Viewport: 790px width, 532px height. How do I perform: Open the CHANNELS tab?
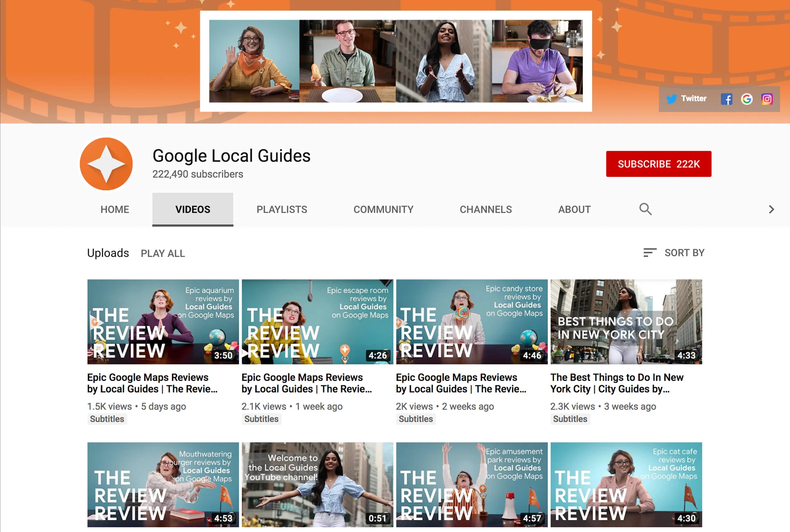click(485, 209)
